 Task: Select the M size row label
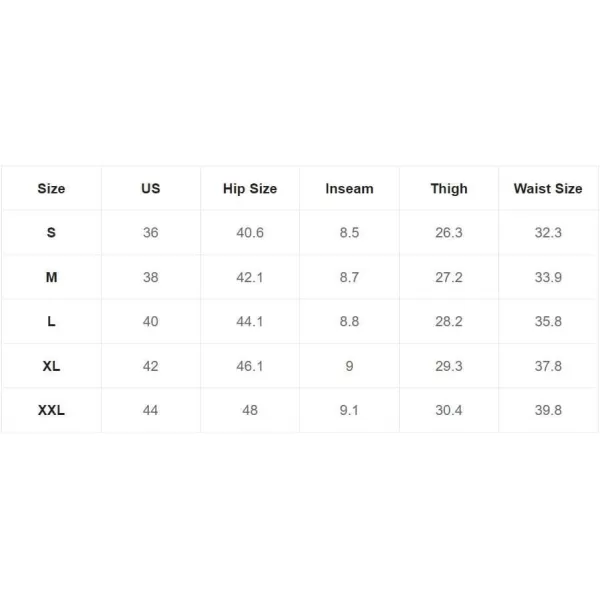click(x=51, y=277)
